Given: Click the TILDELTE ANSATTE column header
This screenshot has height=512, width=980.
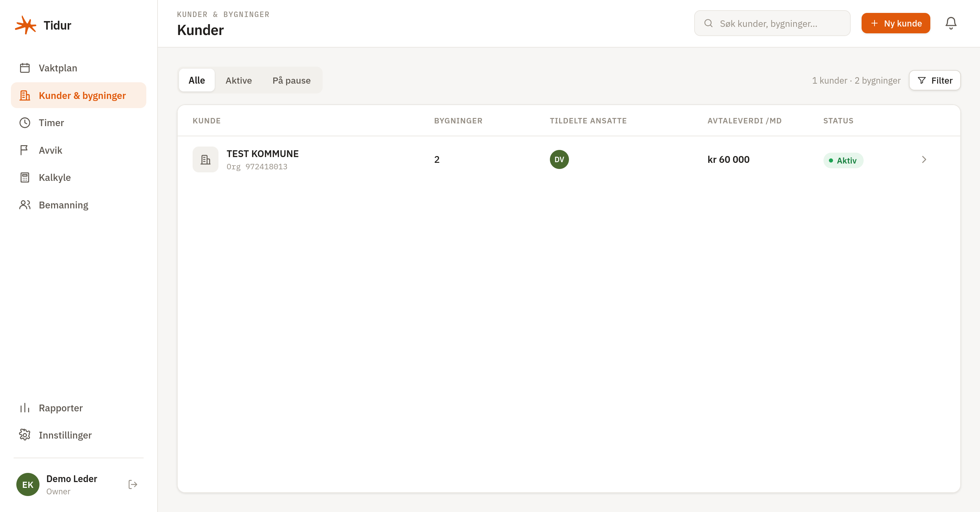Looking at the screenshot, I should pyautogui.click(x=588, y=121).
